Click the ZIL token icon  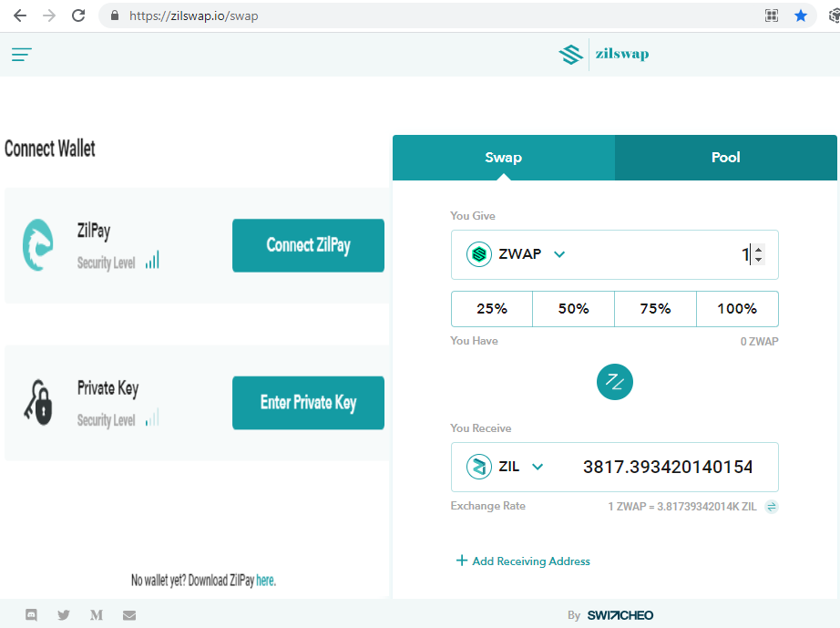[479, 467]
